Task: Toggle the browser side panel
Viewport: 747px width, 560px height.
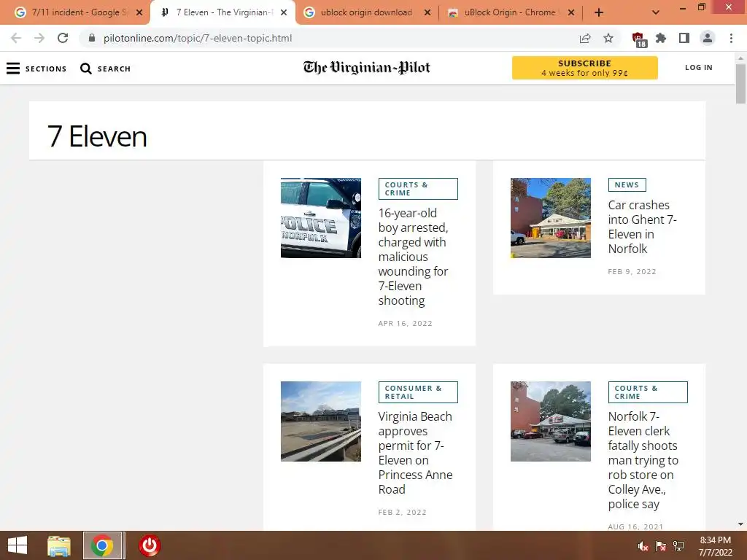Action: tap(684, 38)
